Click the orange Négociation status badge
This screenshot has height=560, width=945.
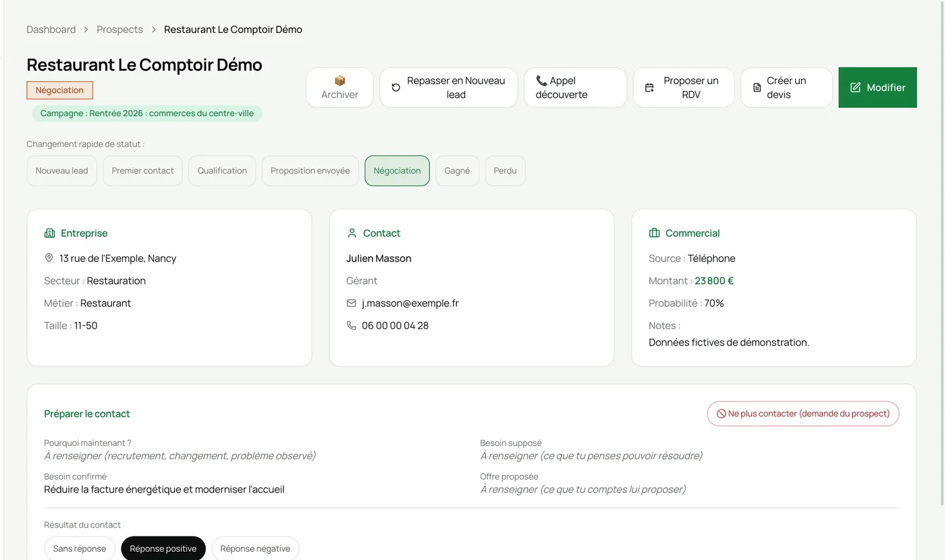point(60,90)
